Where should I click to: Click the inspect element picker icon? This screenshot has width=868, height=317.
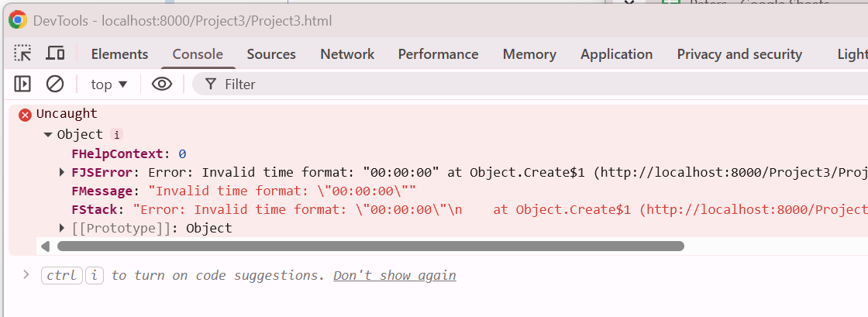[23, 53]
